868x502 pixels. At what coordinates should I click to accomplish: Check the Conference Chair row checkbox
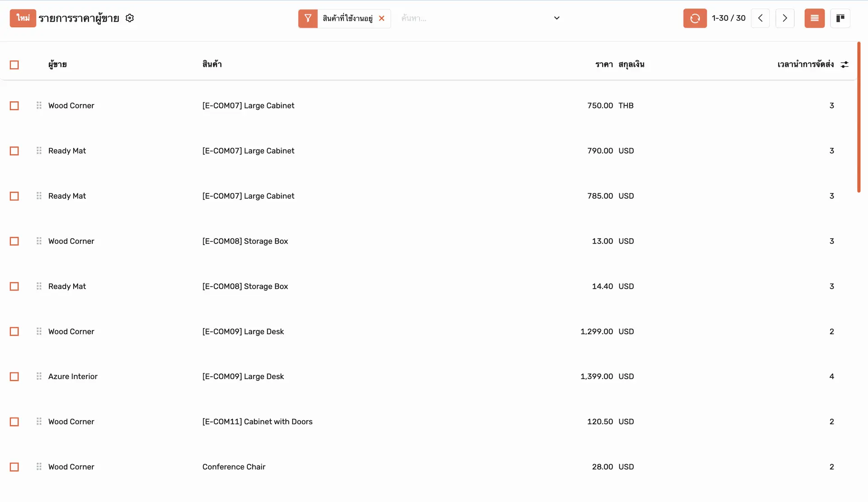tap(14, 467)
